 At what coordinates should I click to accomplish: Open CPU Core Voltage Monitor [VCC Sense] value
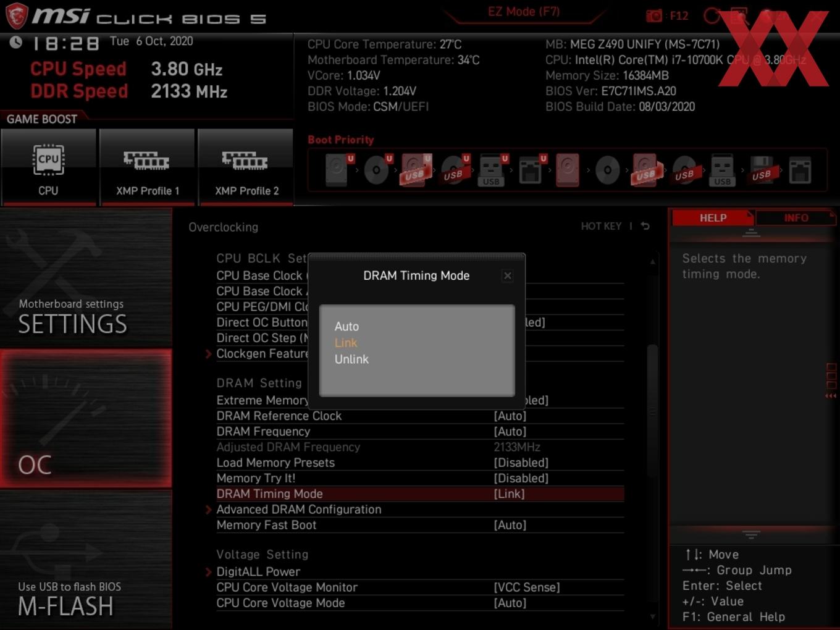click(527, 587)
